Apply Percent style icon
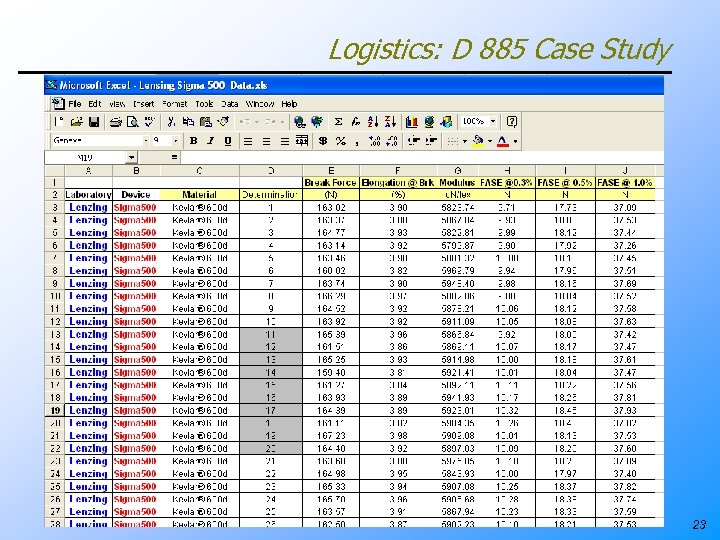The image size is (720, 540). pos(341,141)
